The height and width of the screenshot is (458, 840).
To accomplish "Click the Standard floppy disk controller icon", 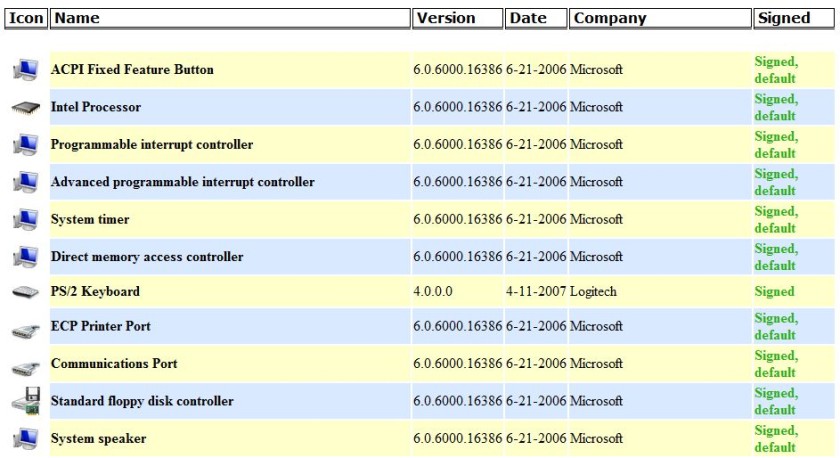I will click(x=26, y=401).
